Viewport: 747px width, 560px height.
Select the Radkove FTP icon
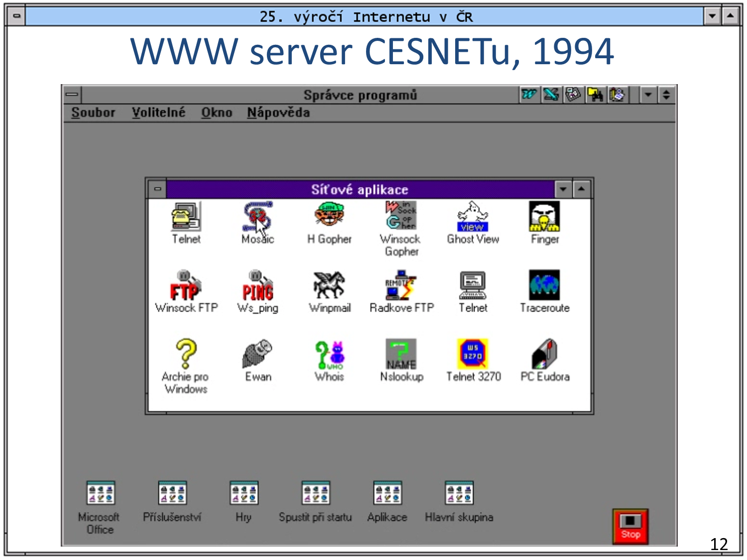point(401,285)
